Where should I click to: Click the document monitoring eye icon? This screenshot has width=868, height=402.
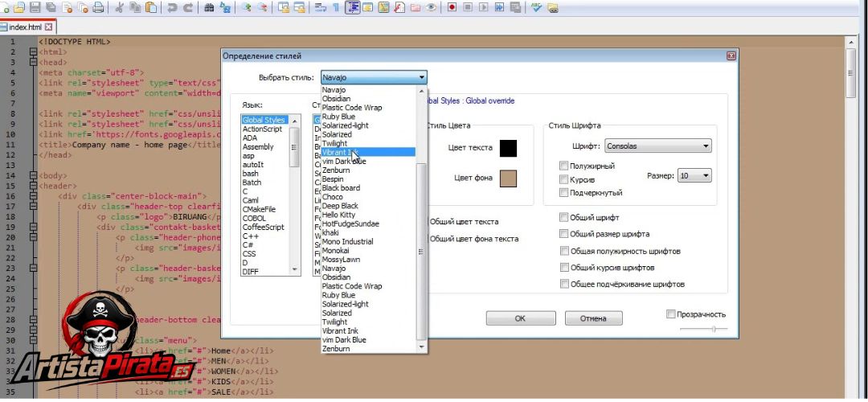point(431,8)
